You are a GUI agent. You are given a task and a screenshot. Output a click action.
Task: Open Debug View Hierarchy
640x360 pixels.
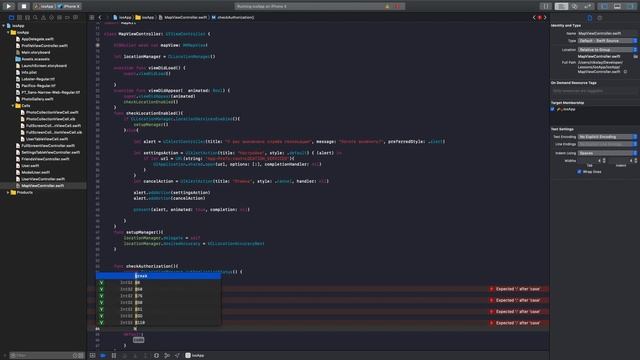[x=156, y=356]
